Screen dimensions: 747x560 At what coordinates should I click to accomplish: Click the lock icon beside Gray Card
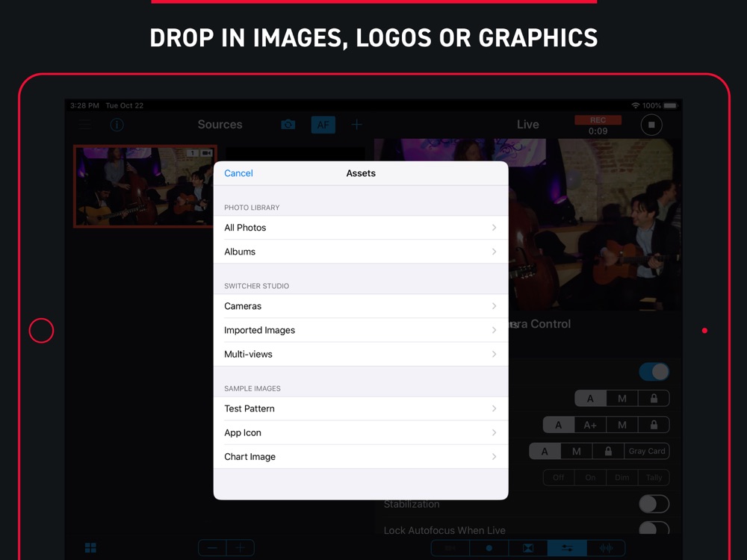coord(608,451)
